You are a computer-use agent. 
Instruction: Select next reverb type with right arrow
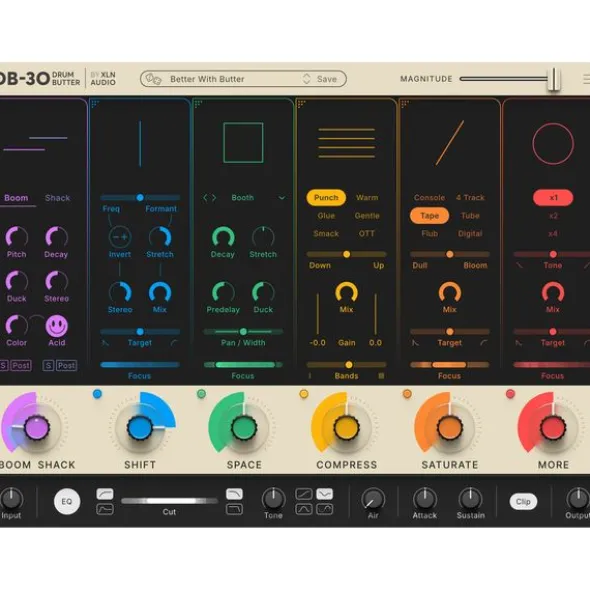pyautogui.click(x=214, y=198)
